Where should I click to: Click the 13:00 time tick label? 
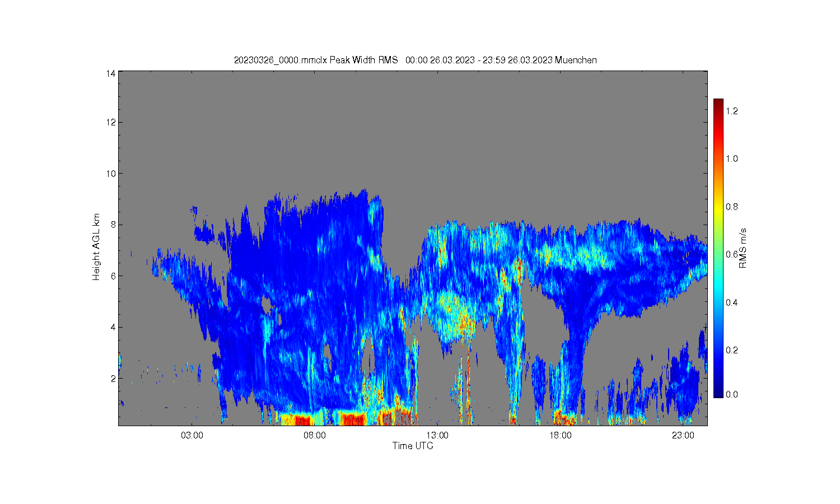pyautogui.click(x=437, y=435)
